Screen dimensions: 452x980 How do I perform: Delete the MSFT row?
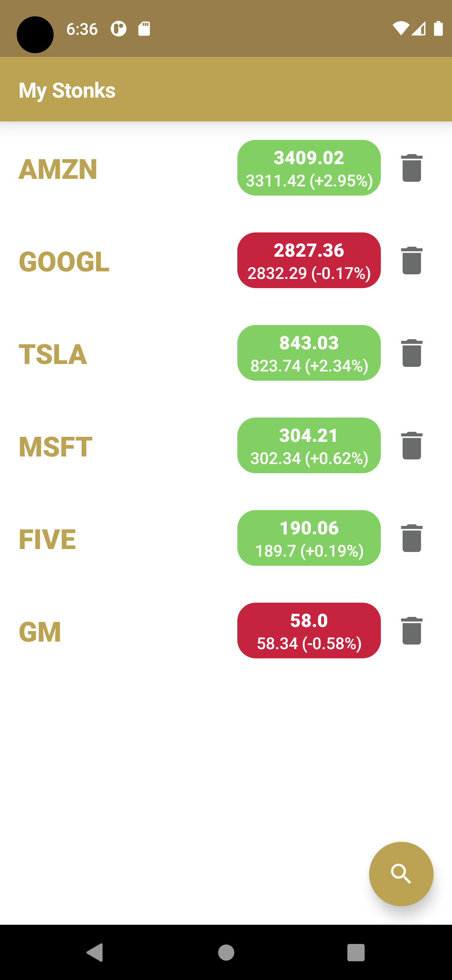411,446
